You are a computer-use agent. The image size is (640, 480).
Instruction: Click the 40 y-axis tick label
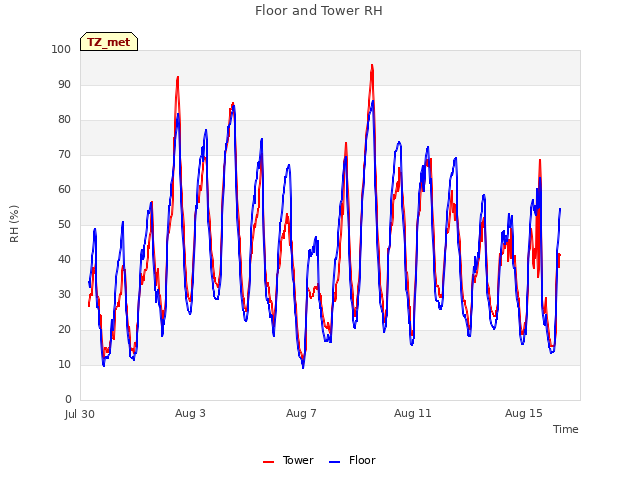click(x=64, y=260)
